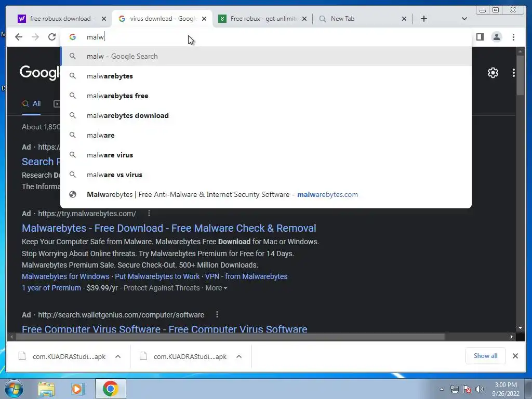Open 'Malwarebytes - Free Download' ad headline

pos(169,228)
